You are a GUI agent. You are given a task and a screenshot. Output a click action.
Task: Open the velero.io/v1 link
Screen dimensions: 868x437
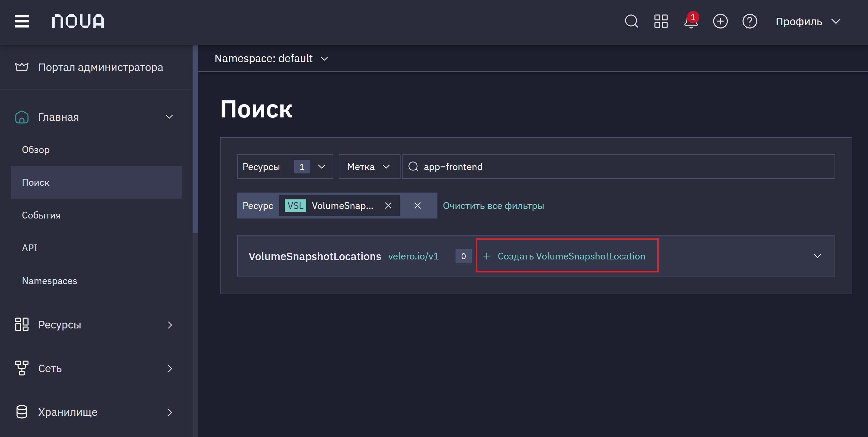413,256
